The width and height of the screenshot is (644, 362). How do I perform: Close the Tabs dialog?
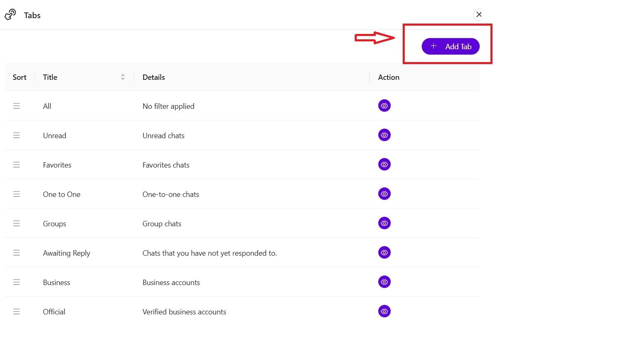478,14
